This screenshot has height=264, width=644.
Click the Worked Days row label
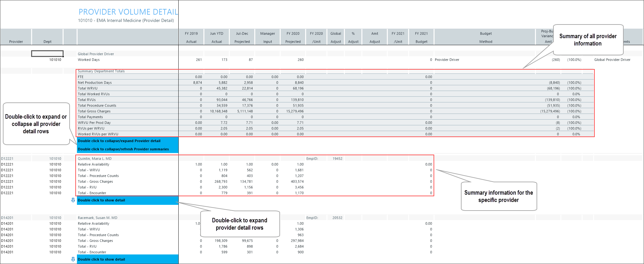[x=89, y=60]
